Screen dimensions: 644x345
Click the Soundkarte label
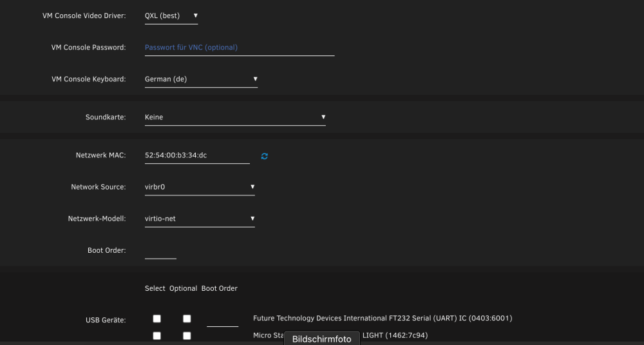(x=106, y=117)
